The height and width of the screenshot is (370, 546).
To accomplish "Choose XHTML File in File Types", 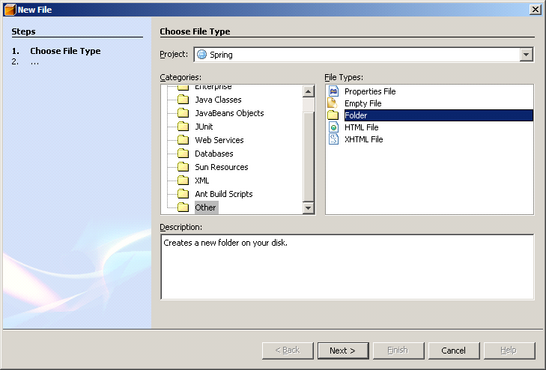I will pyautogui.click(x=364, y=139).
